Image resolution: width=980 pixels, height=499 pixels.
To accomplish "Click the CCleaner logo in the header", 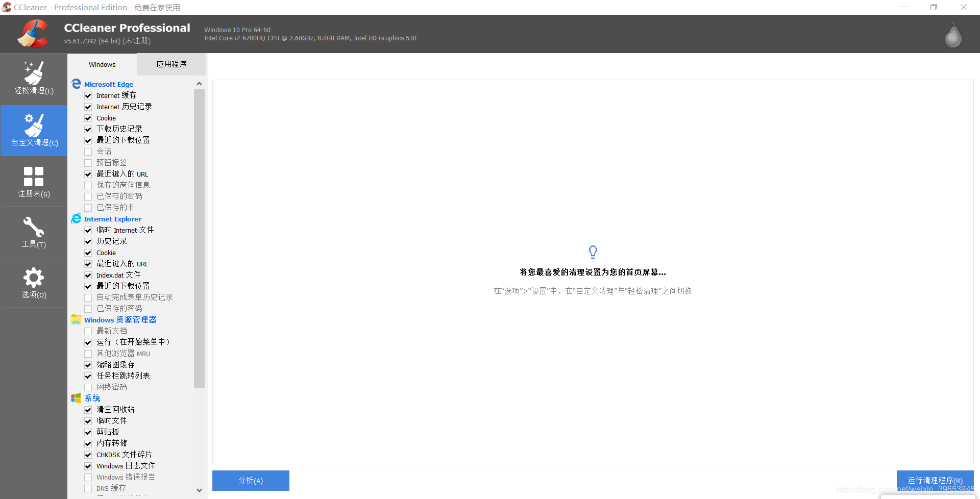I will click(x=33, y=34).
